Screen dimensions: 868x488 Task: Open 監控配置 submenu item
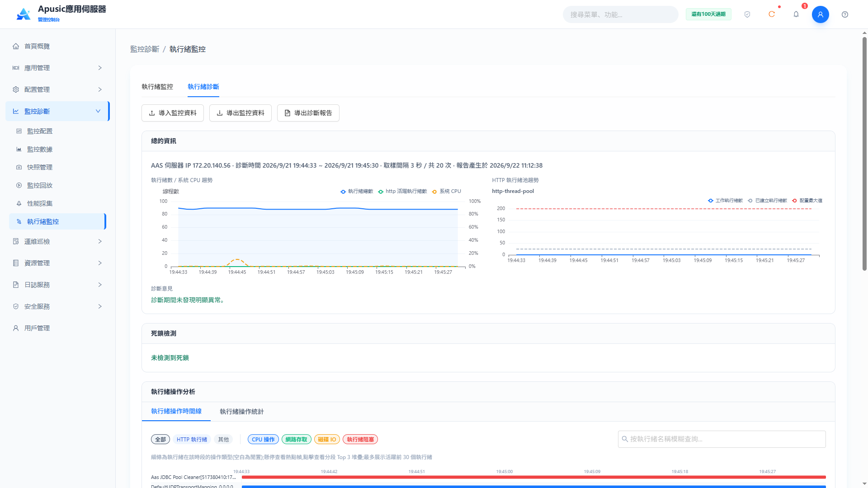pyautogui.click(x=58, y=131)
